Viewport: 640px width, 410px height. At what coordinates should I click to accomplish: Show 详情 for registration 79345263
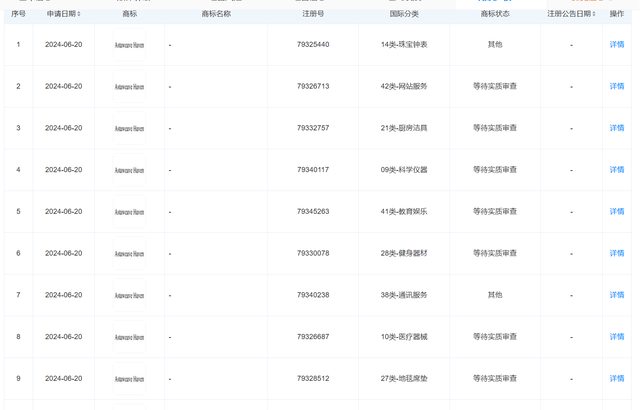(617, 212)
